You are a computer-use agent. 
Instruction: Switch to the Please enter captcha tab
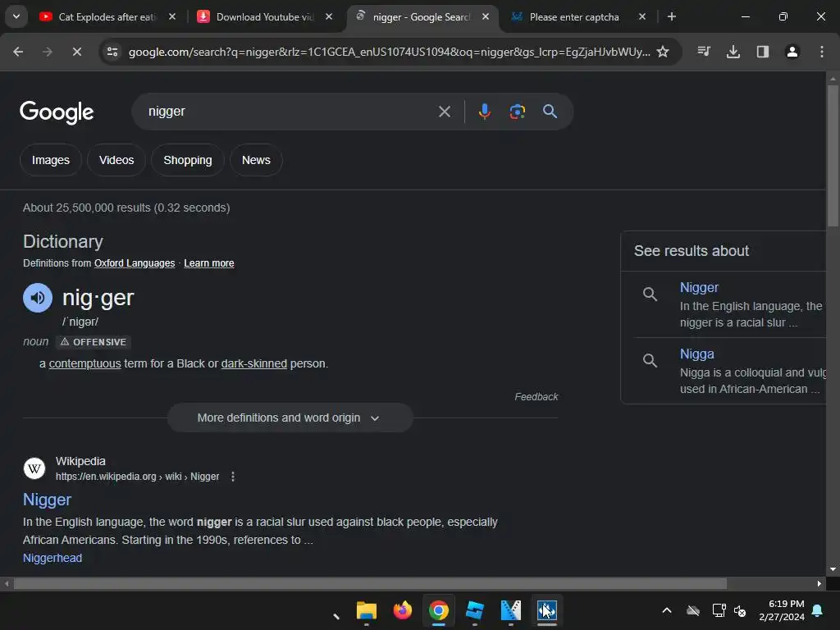[x=573, y=16]
